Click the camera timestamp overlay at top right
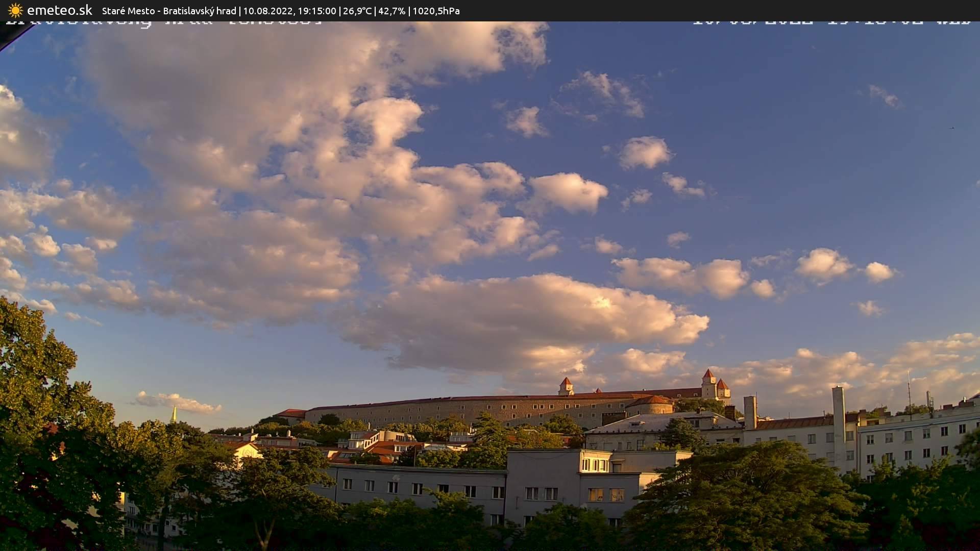 (x=831, y=22)
